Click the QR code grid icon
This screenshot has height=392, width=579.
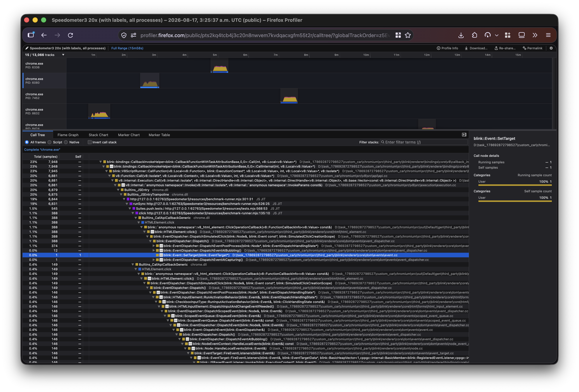[x=398, y=35]
